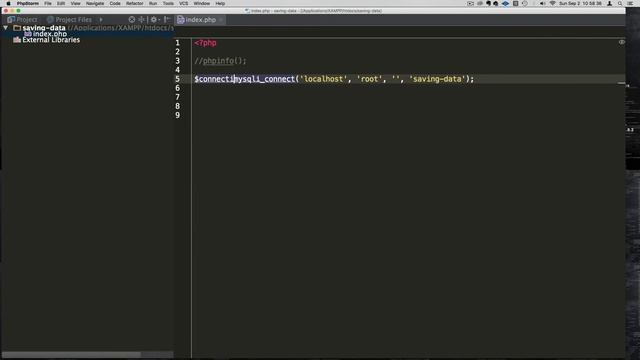Click the inspections eye icon in editor corner
This screenshot has height=360, width=640.
pyautogui.click(x=621, y=42)
